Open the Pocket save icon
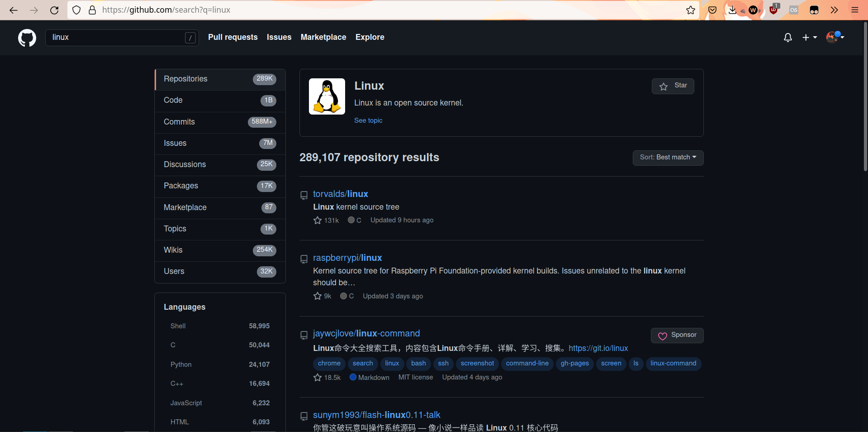 click(x=712, y=10)
